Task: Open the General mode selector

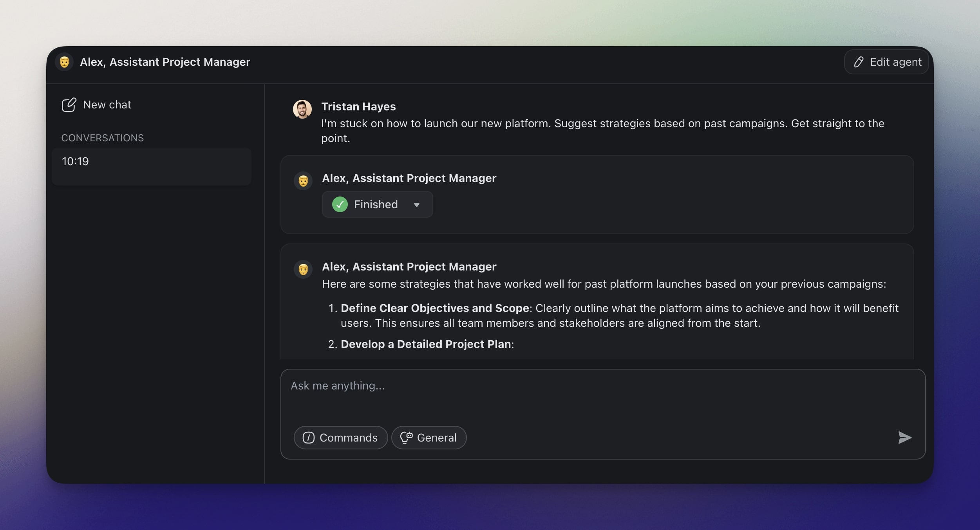Action: (x=429, y=438)
